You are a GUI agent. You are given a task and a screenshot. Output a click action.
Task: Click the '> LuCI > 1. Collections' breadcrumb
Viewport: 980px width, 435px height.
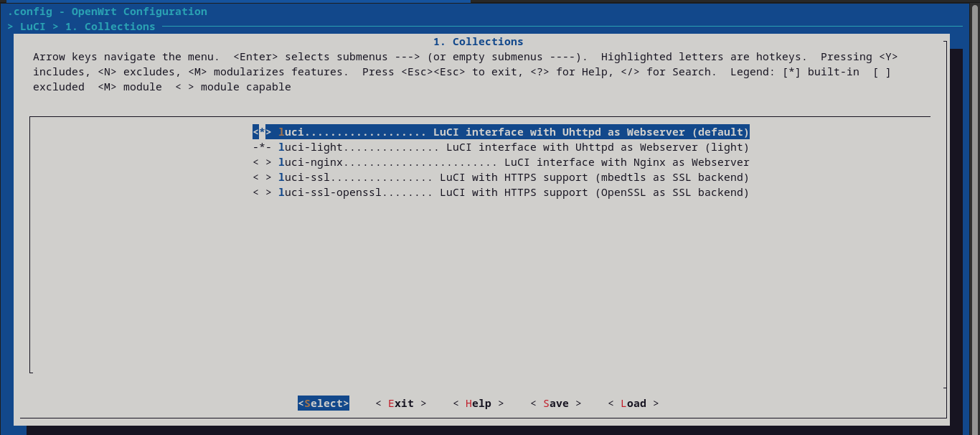[81, 27]
